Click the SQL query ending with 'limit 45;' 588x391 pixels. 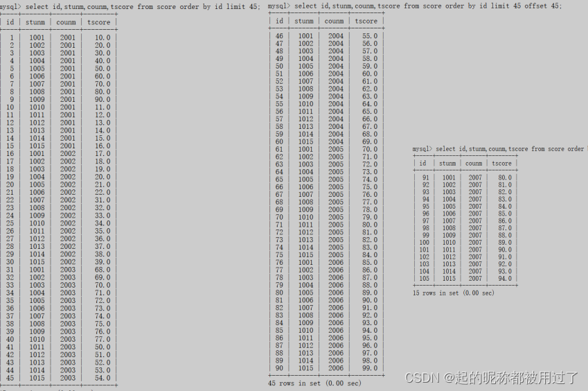130,7
